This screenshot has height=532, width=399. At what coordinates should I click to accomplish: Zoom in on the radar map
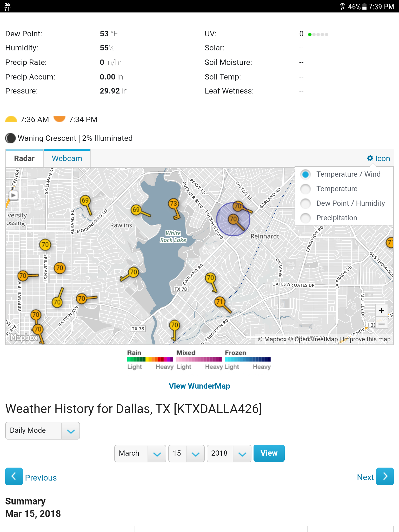tap(381, 310)
